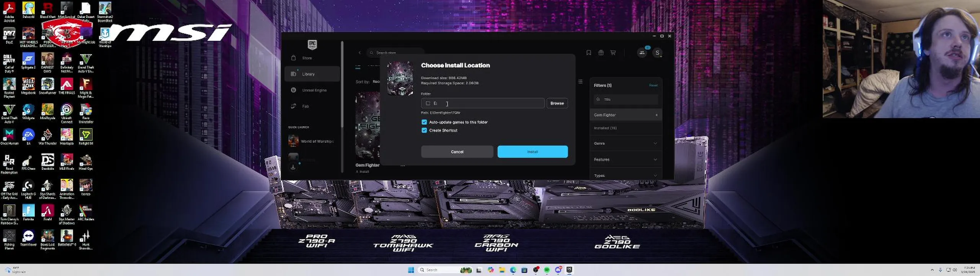This screenshot has height=276, width=980.
Task: Open Palworld desktop icon
Action: (28, 10)
